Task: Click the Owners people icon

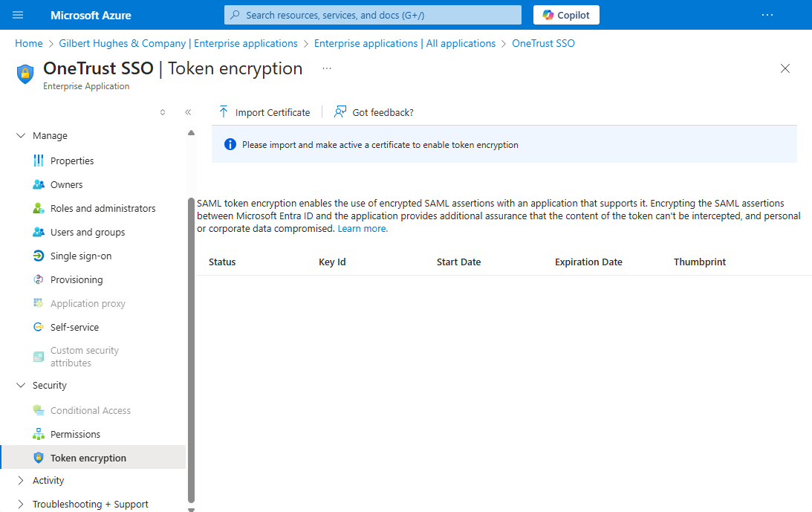Action: (x=39, y=184)
